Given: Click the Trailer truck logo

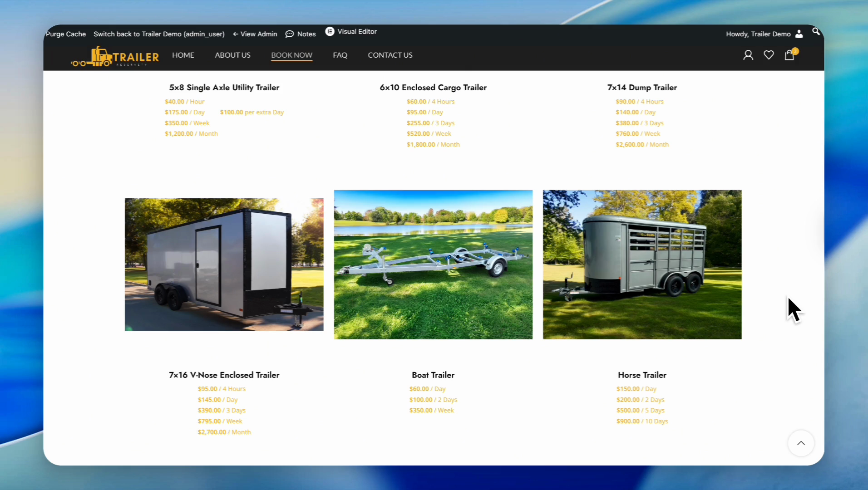Looking at the screenshot, I should coord(115,56).
